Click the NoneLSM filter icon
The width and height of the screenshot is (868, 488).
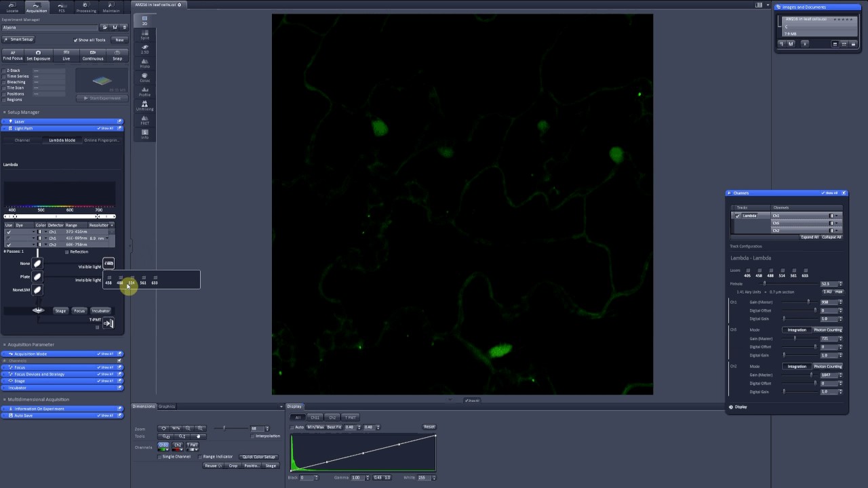(37, 290)
